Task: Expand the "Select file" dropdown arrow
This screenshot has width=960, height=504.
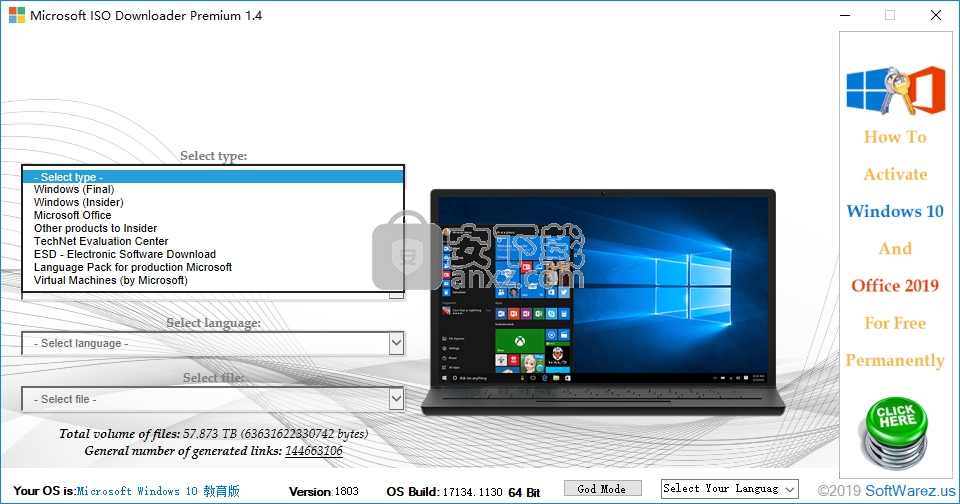Action: (396, 399)
